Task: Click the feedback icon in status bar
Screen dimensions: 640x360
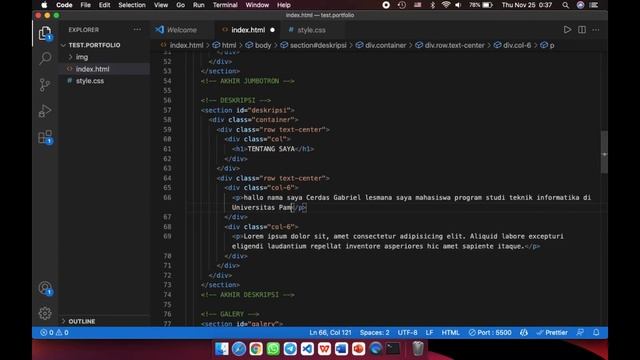Action: [x=580, y=332]
